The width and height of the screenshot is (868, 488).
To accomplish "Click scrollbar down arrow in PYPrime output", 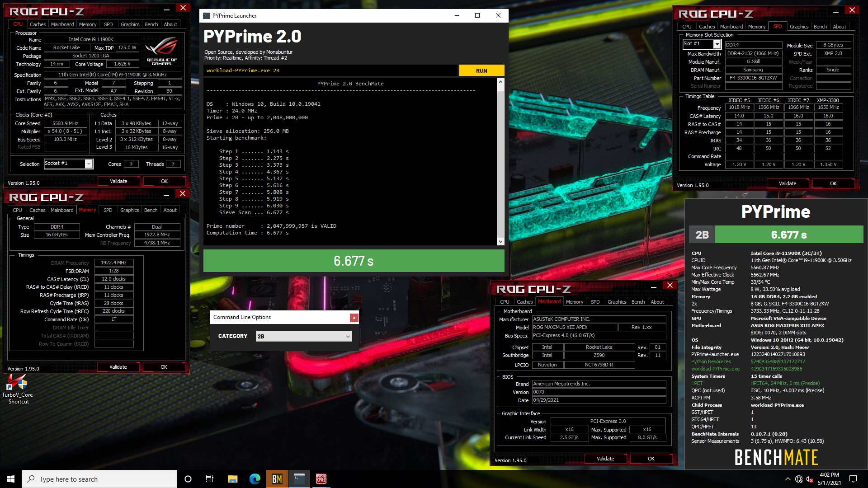I will (x=500, y=242).
